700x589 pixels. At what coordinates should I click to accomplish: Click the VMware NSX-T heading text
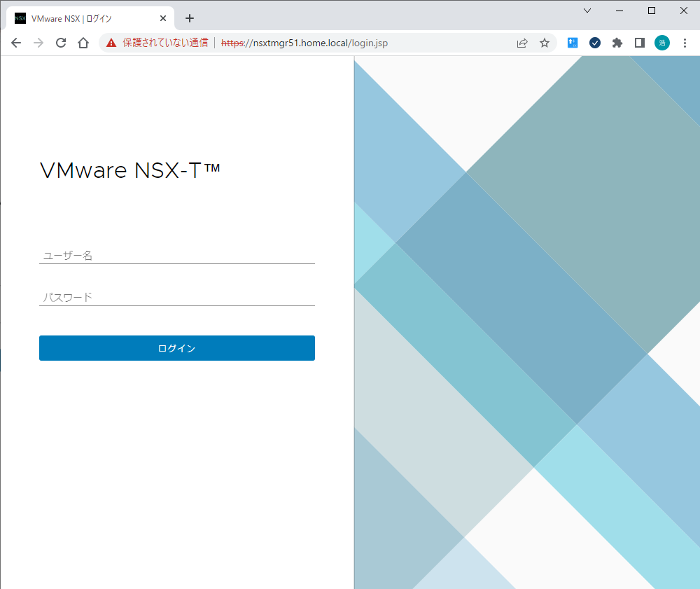tap(130, 170)
